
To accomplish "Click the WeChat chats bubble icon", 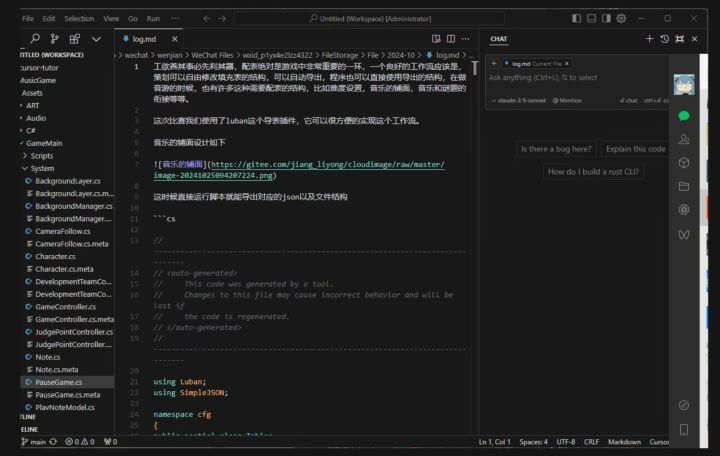I will tap(684, 116).
